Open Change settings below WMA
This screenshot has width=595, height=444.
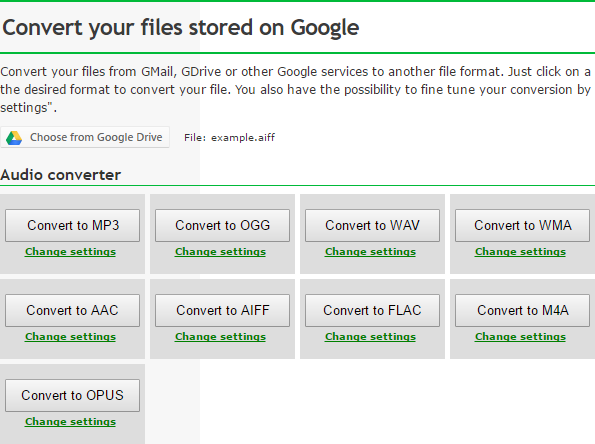pos(520,252)
